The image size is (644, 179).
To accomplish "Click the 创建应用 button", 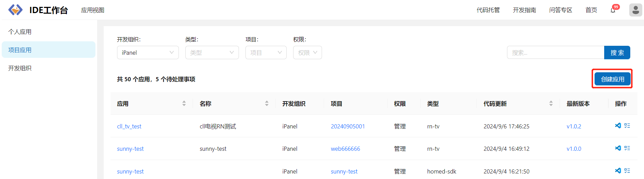I will tap(612, 79).
